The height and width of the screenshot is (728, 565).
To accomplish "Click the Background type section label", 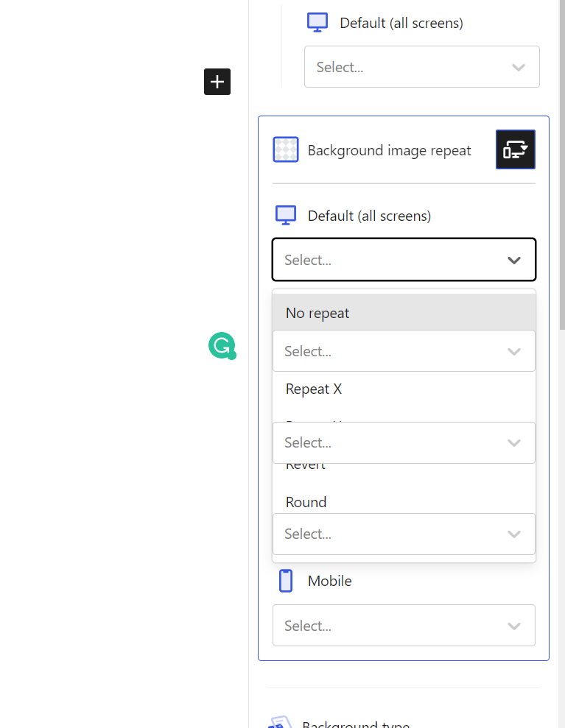I will [x=356, y=724].
